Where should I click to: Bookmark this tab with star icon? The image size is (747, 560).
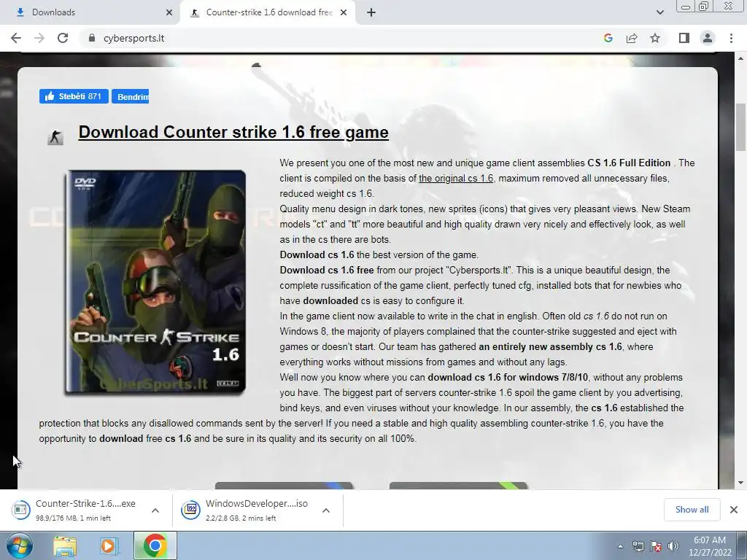pos(655,38)
